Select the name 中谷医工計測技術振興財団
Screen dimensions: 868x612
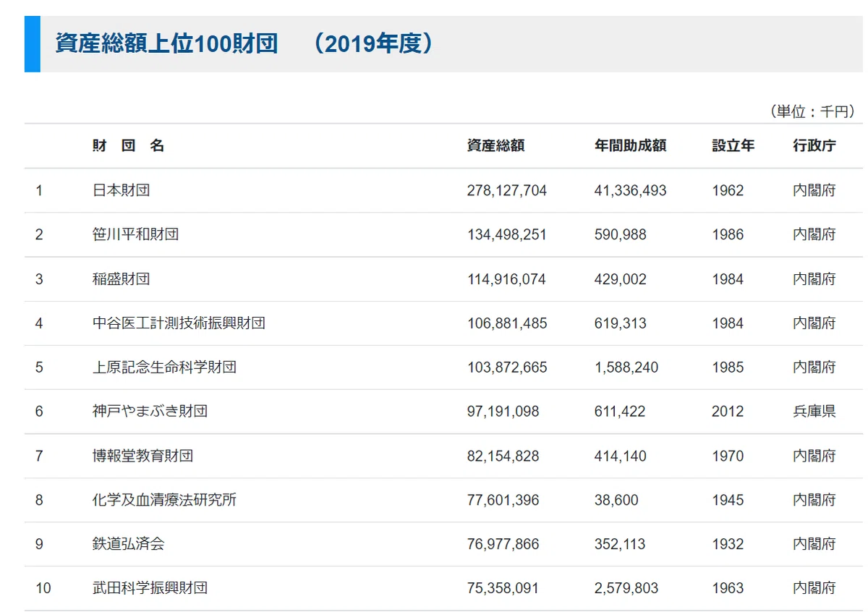coord(179,323)
